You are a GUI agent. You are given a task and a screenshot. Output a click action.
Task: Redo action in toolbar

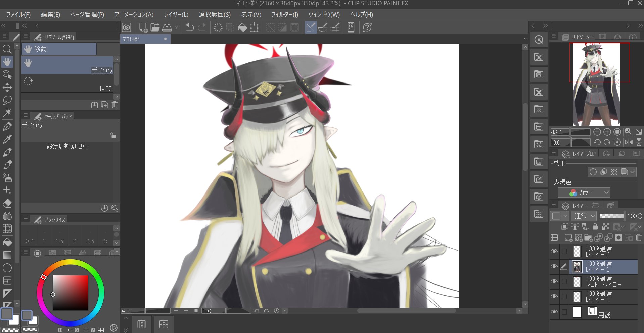[x=202, y=27]
